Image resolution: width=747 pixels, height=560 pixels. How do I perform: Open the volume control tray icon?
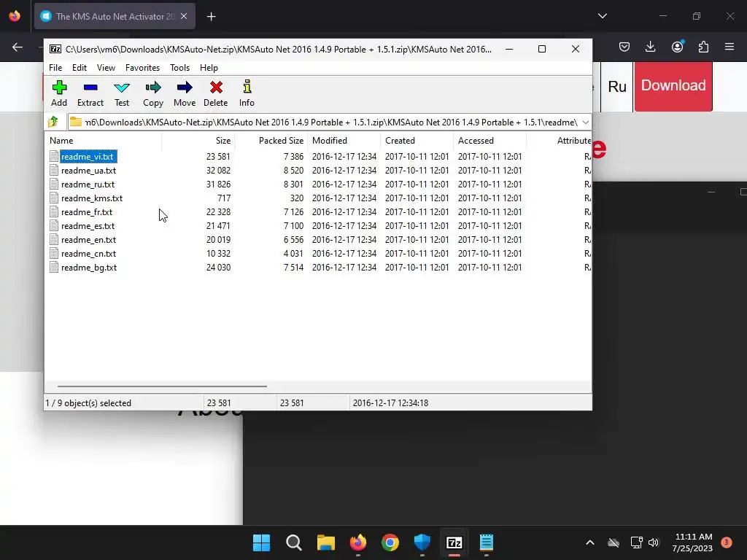(654, 542)
